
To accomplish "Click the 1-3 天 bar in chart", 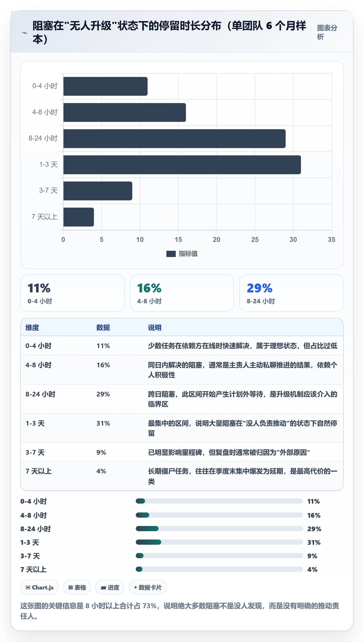I will [182, 165].
